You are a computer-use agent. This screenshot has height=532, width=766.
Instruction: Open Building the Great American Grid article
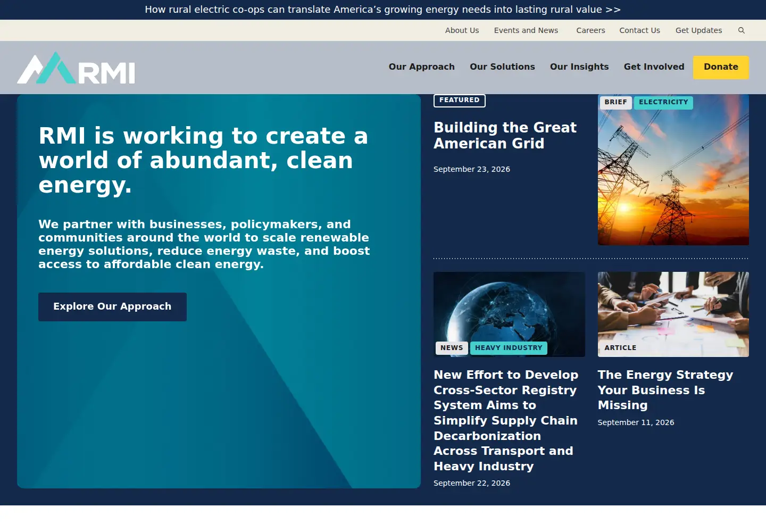coord(505,136)
